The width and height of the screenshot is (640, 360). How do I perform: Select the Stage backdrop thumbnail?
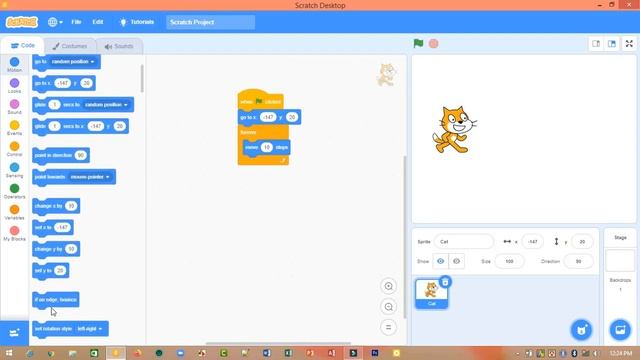(620, 260)
